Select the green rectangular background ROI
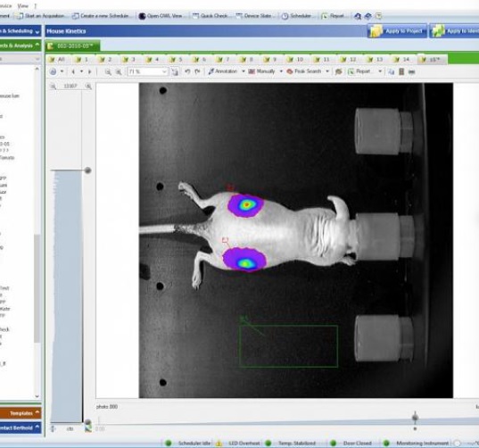479x448 pixels. [x=289, y=346]
